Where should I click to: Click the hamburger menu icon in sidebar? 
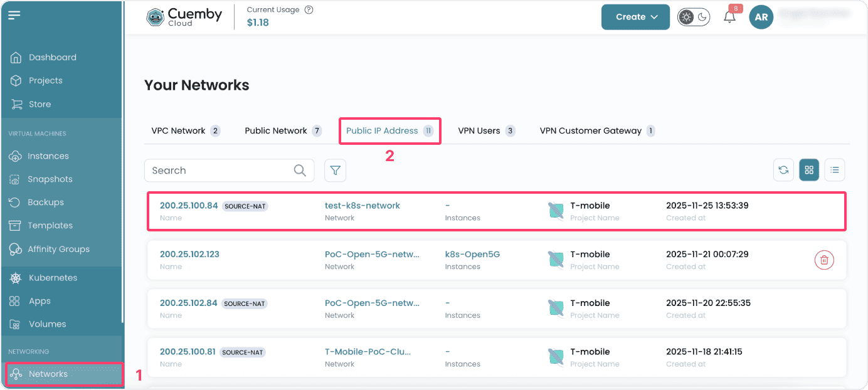pyautogui.click(x=14, y=15)
